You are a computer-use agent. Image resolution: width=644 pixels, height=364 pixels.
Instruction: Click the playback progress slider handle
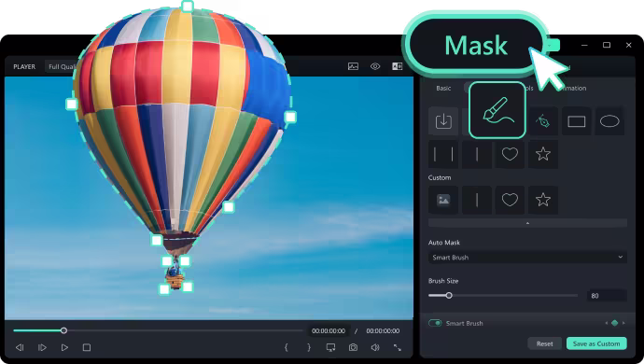coord(63,330)
